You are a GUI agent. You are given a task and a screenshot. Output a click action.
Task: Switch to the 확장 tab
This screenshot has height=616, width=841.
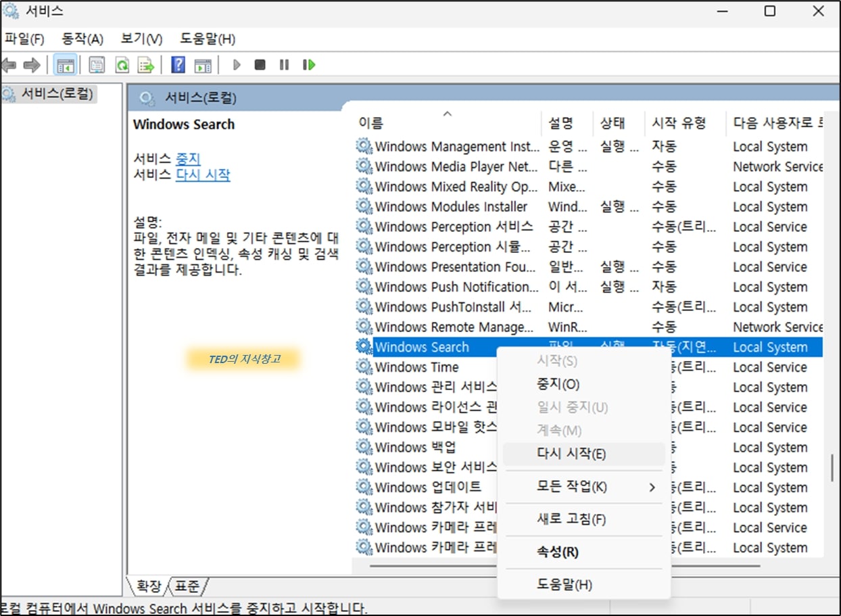tap(149, 586)
